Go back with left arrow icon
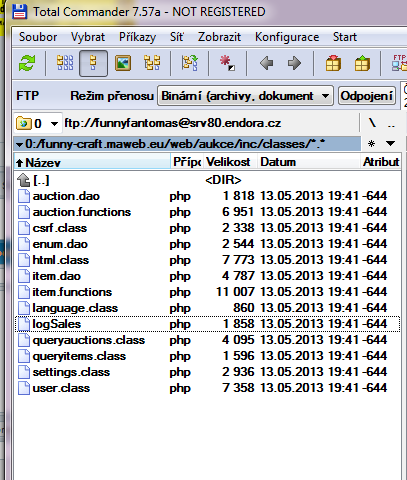 point(266,63)
